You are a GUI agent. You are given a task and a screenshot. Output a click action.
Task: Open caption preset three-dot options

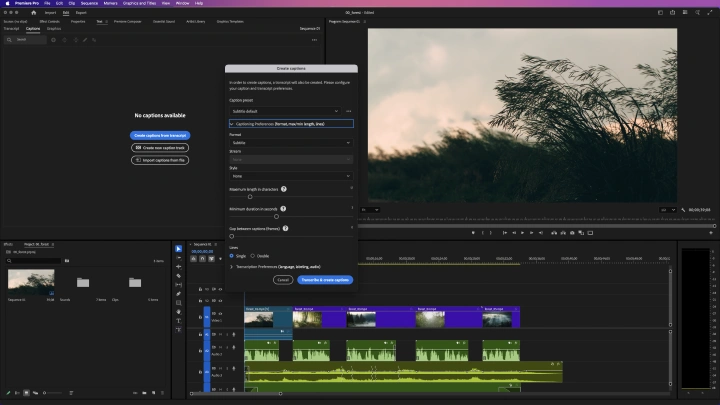(x=349, y=111)
